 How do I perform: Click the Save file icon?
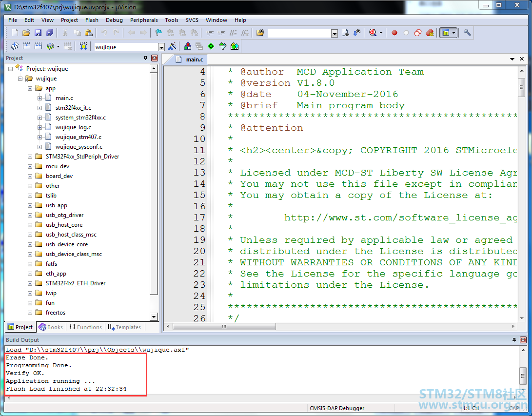38,33
